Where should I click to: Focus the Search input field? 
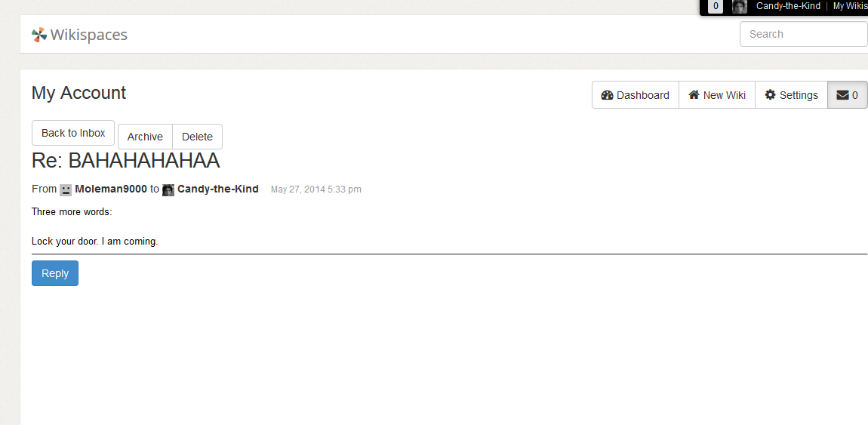tap(803, 34)
